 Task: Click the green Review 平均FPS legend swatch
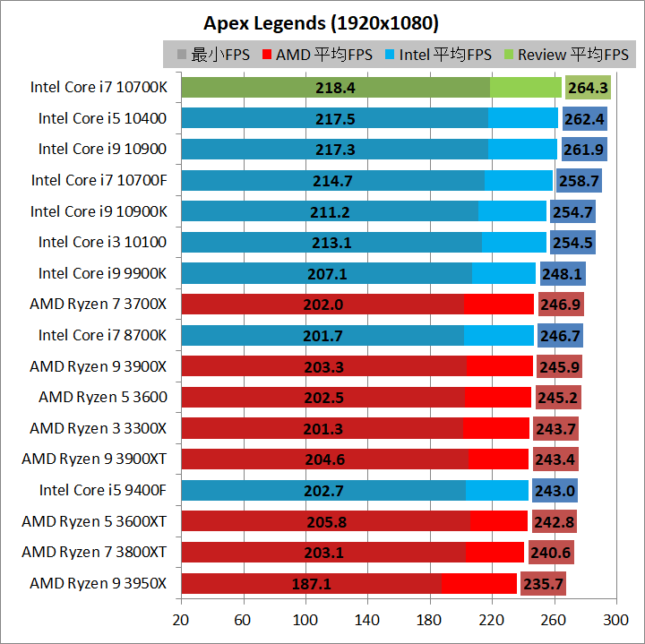[x=509, y=55]
